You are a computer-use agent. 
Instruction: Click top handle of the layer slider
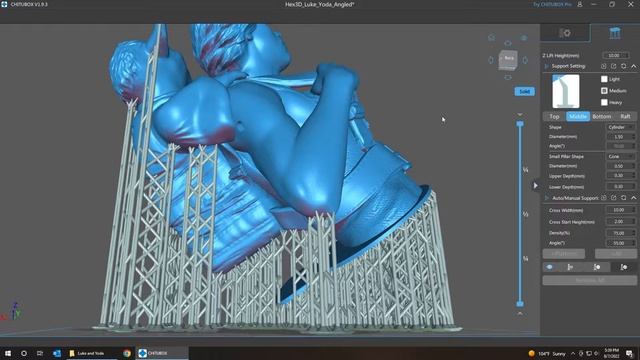click(x=520, y=123)
